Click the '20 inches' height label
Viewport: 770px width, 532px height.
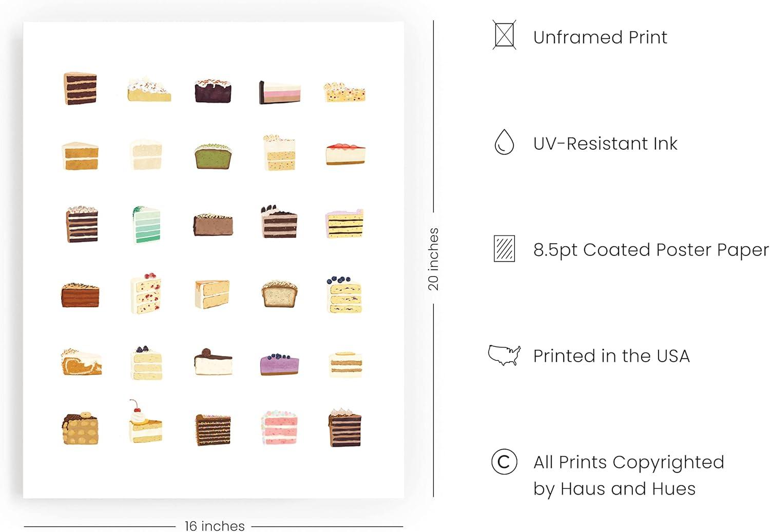click(434, 259)
